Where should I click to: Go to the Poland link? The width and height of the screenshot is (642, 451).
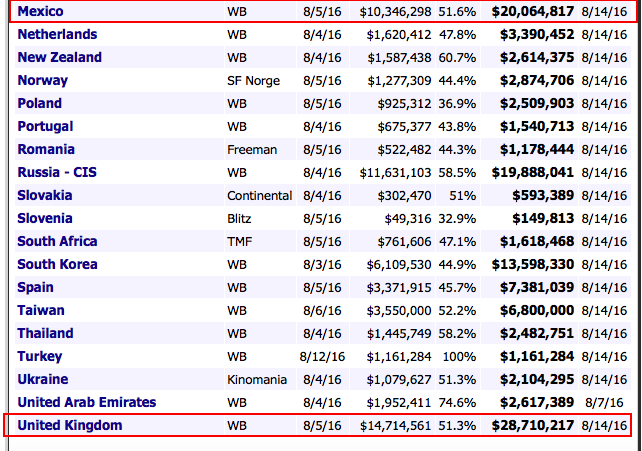click(39, 103)
